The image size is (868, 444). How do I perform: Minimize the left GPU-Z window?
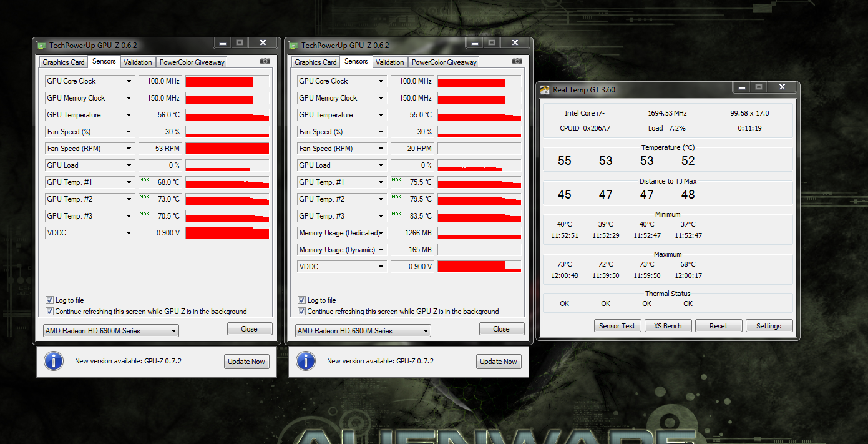pos(222,42)
